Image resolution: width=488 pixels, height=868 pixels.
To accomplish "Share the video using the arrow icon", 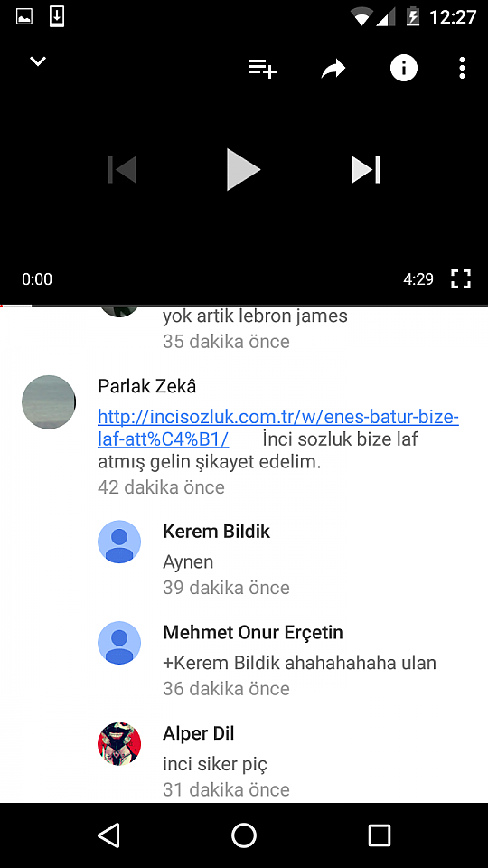I will pyautogui.click(x=333, y=69).
